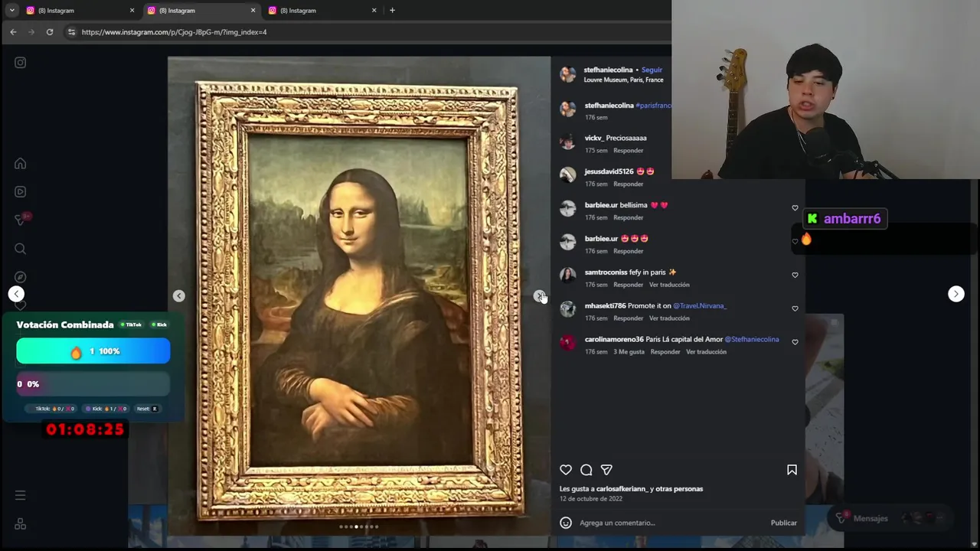Open the #parisfrance hashtag link
980x551 pixels.
tap(653, 106)
